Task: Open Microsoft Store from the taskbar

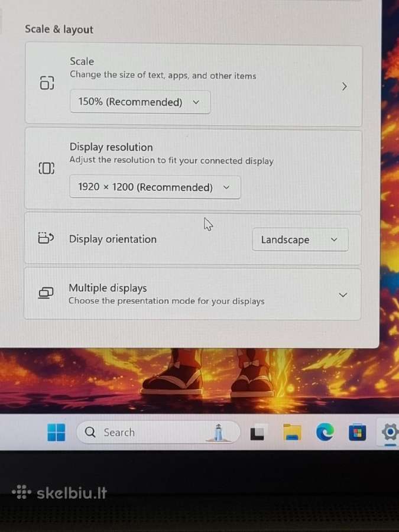Action: pos(357,432)
